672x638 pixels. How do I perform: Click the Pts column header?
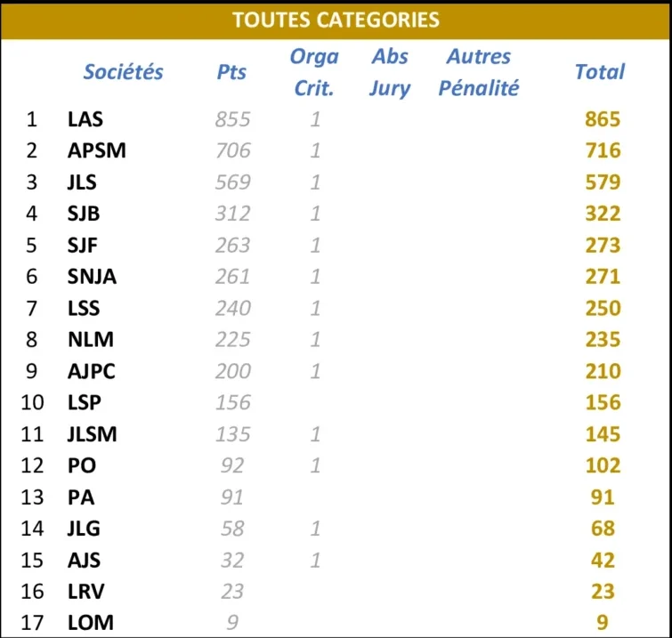(x=231, y=72)
